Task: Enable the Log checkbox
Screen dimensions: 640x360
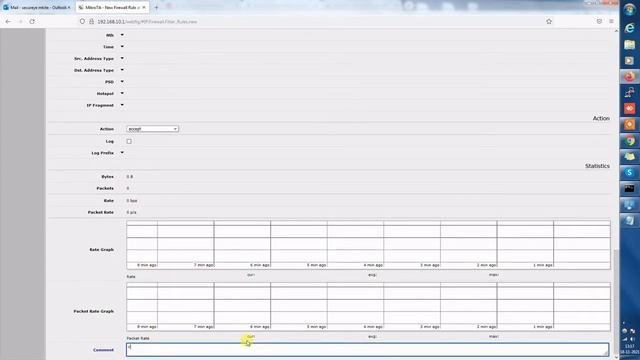Action: tap(129, 141)
